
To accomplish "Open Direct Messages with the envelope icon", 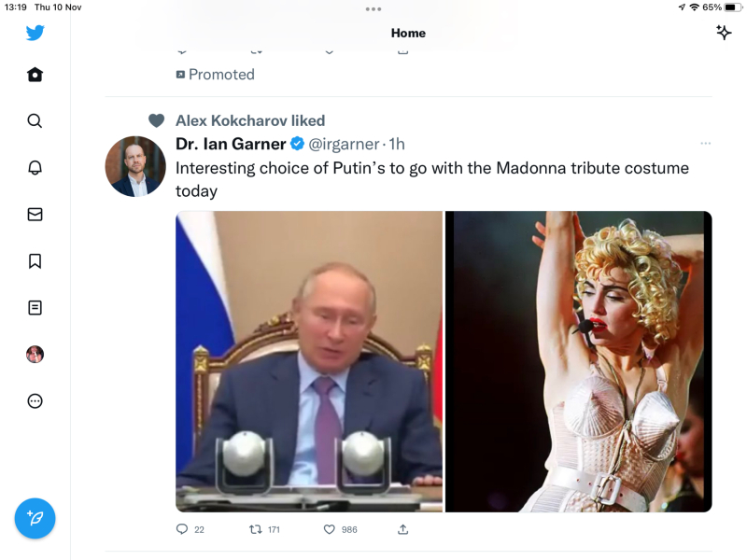I will pyautogui.click(x=35, y=214).
